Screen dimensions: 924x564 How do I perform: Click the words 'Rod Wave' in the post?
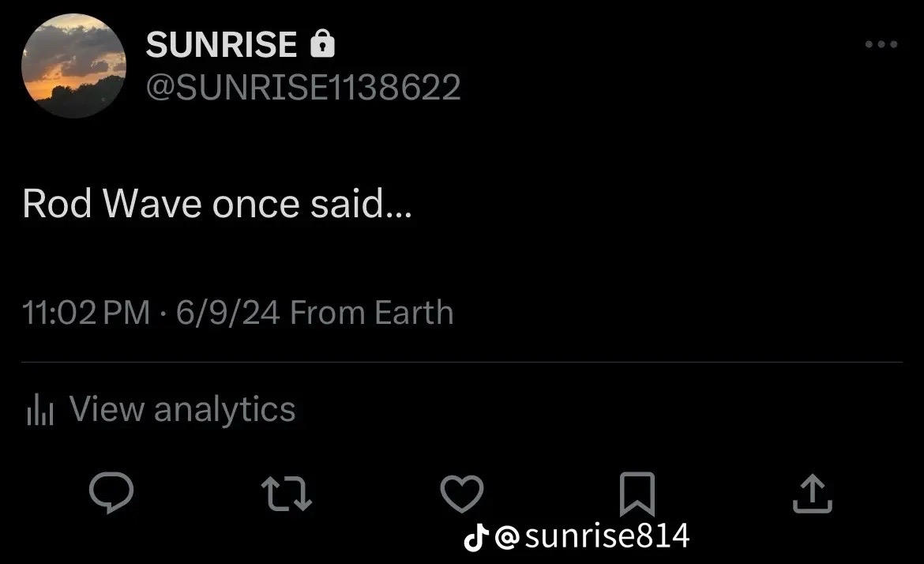pyautogui.click(x=112, y=204)
